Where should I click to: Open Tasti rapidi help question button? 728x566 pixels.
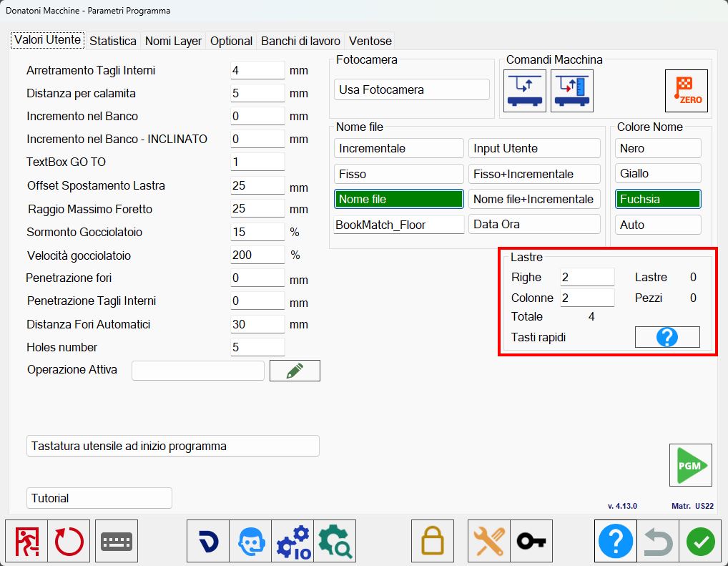pos(667,337)
